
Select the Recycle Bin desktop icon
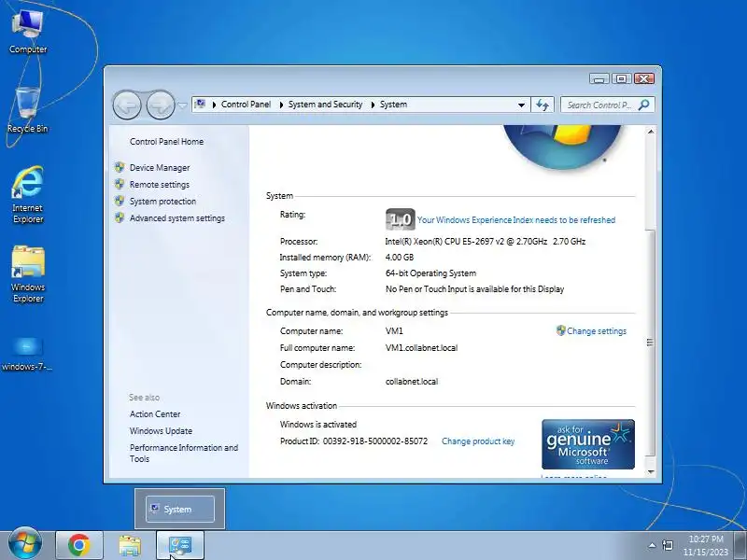pyautogui.click(x=28, y=110)
